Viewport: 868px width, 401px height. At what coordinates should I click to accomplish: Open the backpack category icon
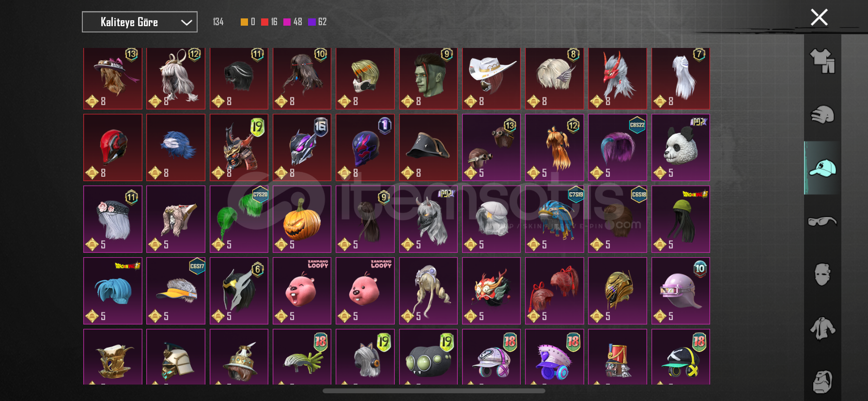(x=822, y=382)
